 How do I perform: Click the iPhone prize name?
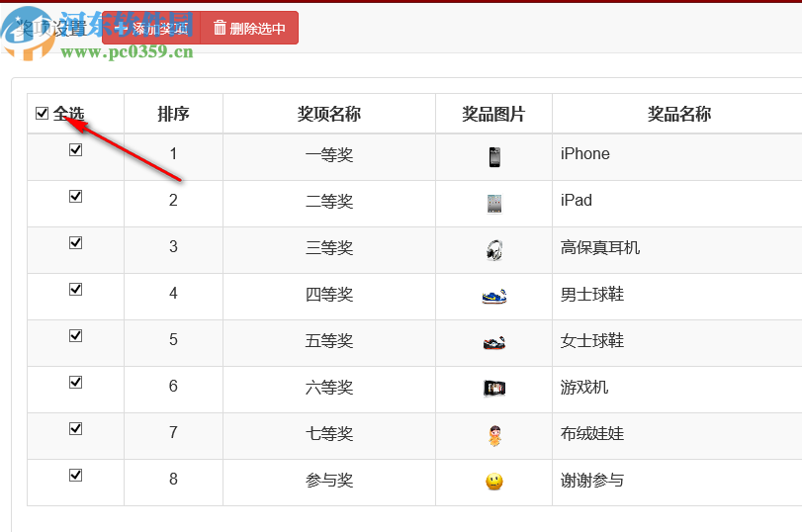(x=585, y=154)
